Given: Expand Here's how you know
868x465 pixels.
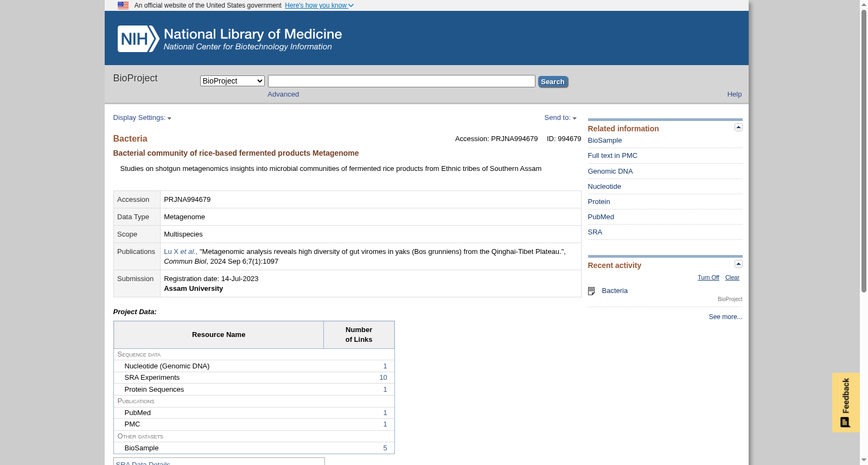Looking at the screenshot, I should pyautogui.click(x=319, y=5).
